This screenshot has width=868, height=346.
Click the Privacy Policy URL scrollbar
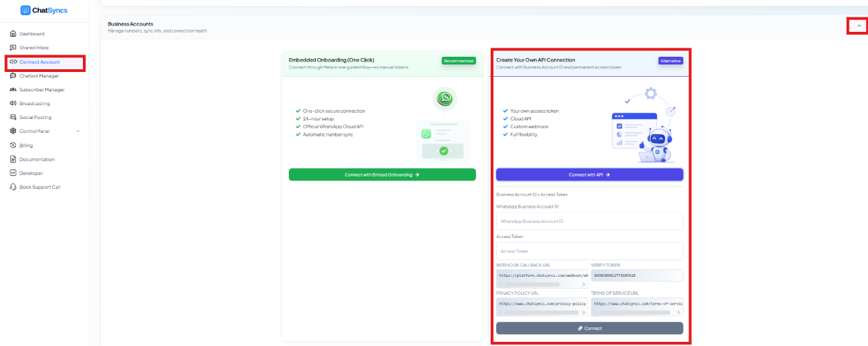pyautogui.click(x=542, y=313)
